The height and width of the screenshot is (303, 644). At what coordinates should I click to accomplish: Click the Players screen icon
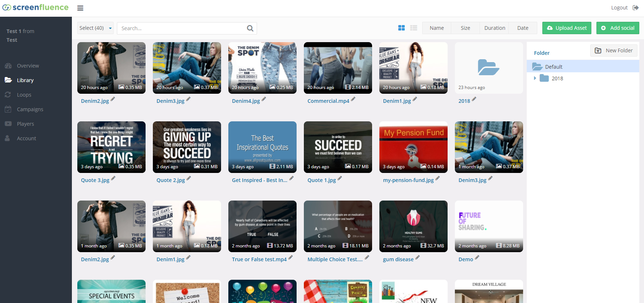[x=8, y=124]
